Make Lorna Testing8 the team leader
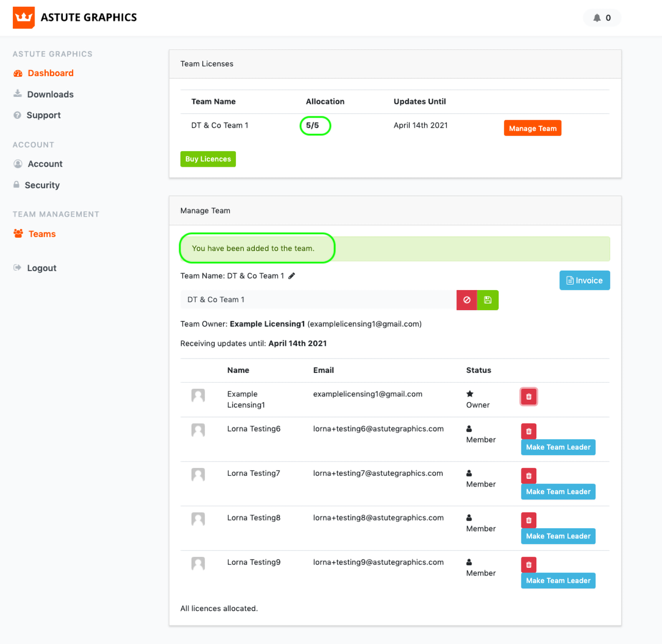 pos(558,536)
